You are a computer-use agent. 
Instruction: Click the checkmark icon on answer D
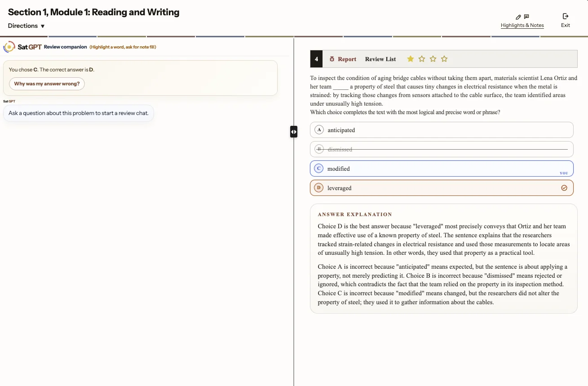point(564,188)
